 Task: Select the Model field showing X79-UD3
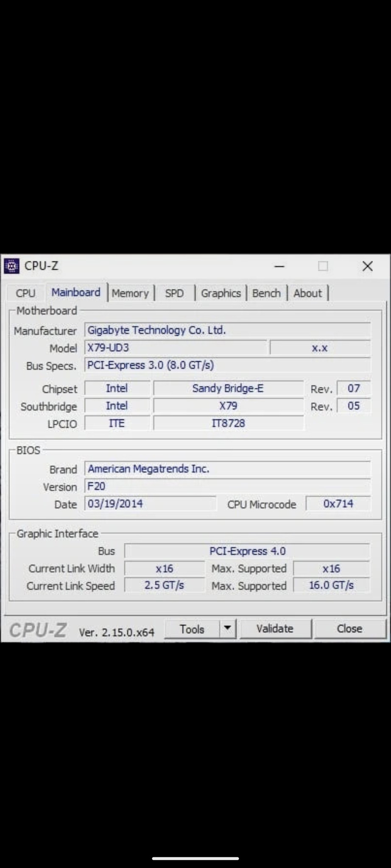coord(176,348)
